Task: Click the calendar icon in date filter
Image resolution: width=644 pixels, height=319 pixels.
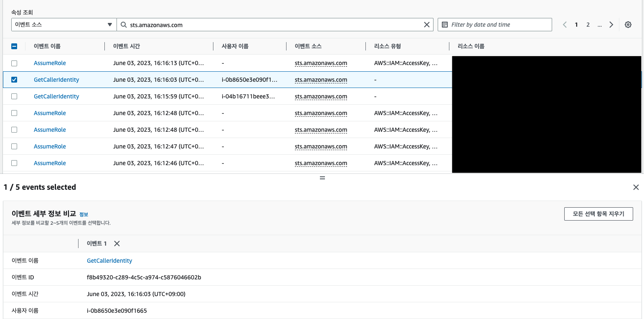Action: (445, 25)
